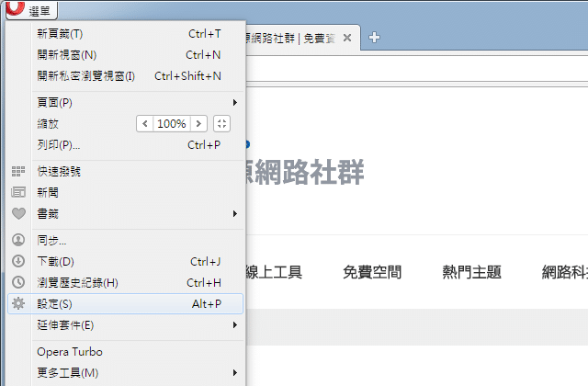588x386 pixels.
Task: Open 熱門主題 navigation link
Action: [x=471, y=272]
